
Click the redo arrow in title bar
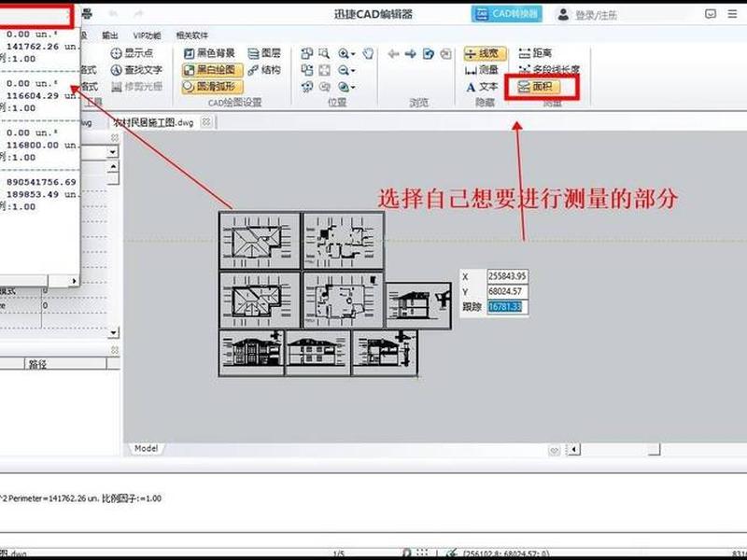pyautogui.click(x=138, y=14)
